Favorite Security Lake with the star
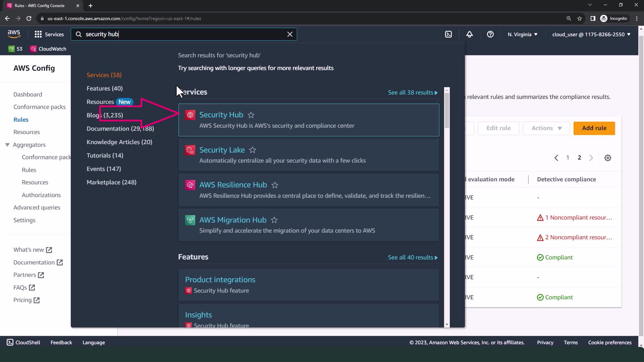Viewport: 644px width, 362px height. click(253, 150)
